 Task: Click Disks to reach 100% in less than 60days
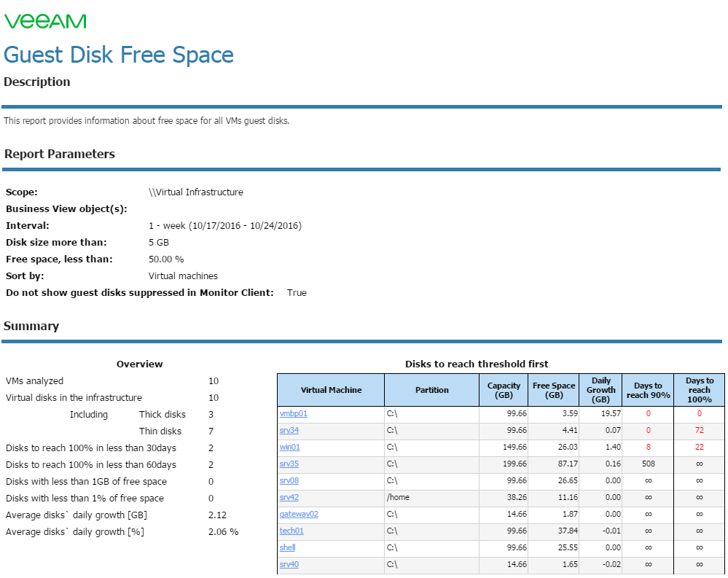pos(91,465)
